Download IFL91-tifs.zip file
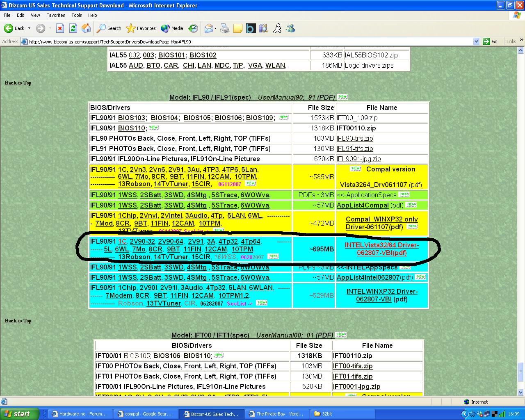 click(355, 148)
